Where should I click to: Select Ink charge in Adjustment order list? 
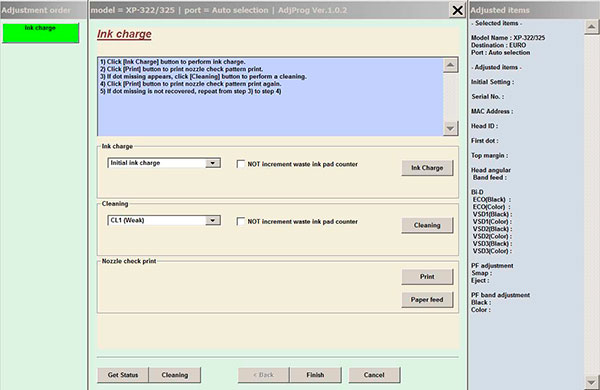coord(40,33)
